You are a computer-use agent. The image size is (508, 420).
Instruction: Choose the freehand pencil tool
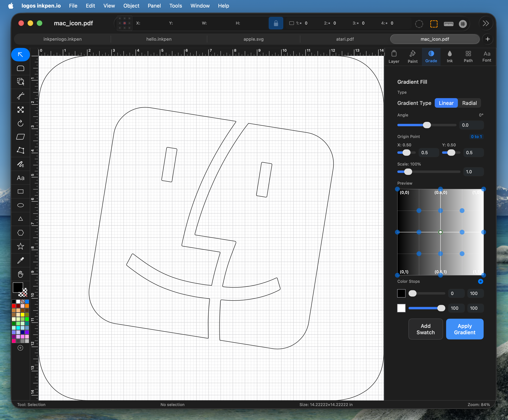[x=21, y=164]
